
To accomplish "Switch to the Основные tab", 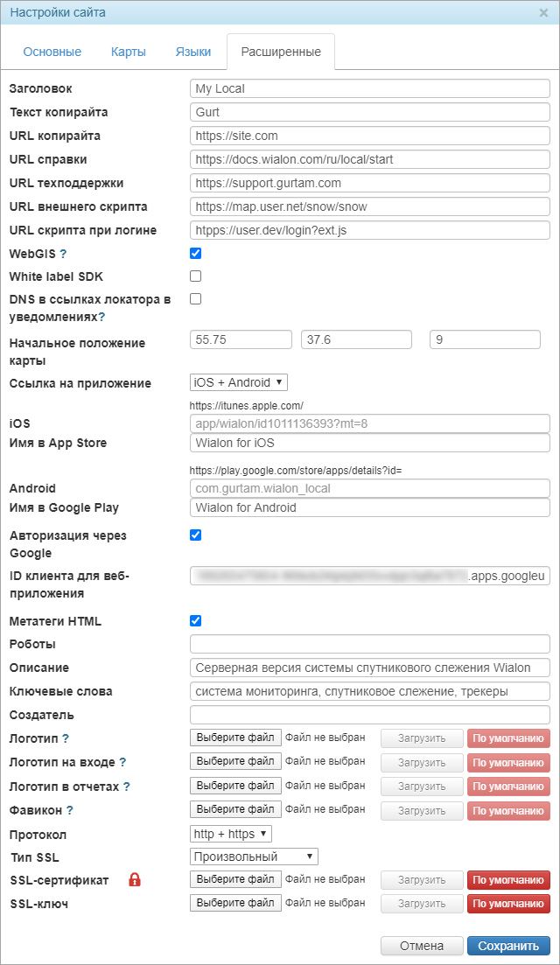I will 52,52.
